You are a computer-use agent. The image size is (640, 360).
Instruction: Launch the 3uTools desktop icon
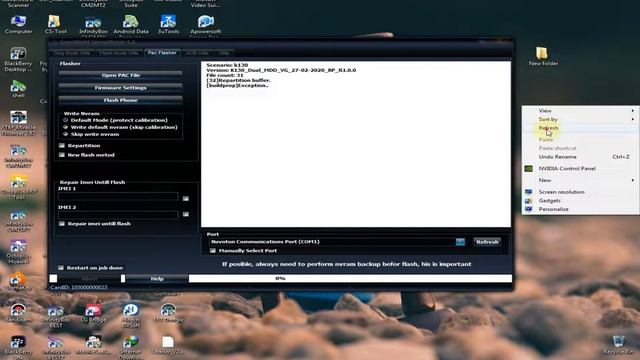click(168, 24)
